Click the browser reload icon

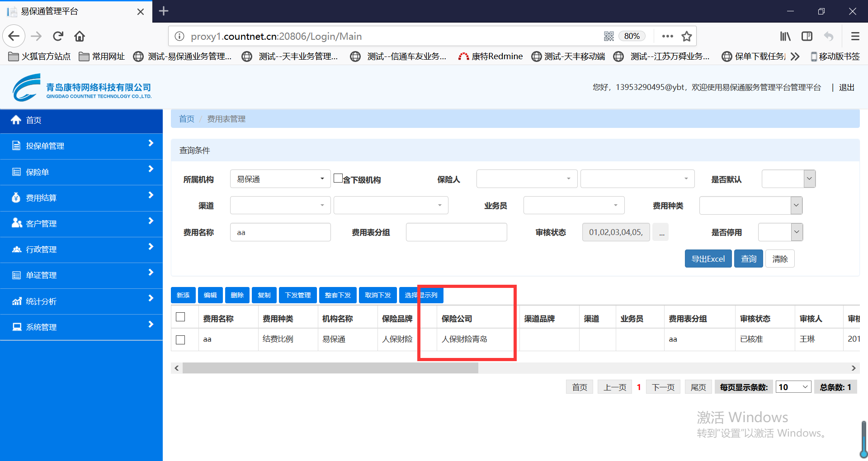[58, 36]
